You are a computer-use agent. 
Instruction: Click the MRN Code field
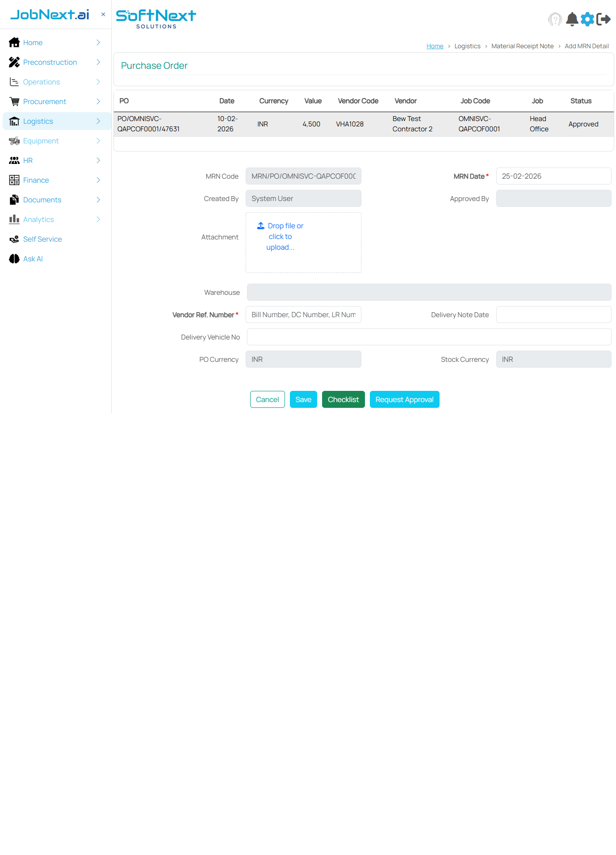[x=303, y=176]
